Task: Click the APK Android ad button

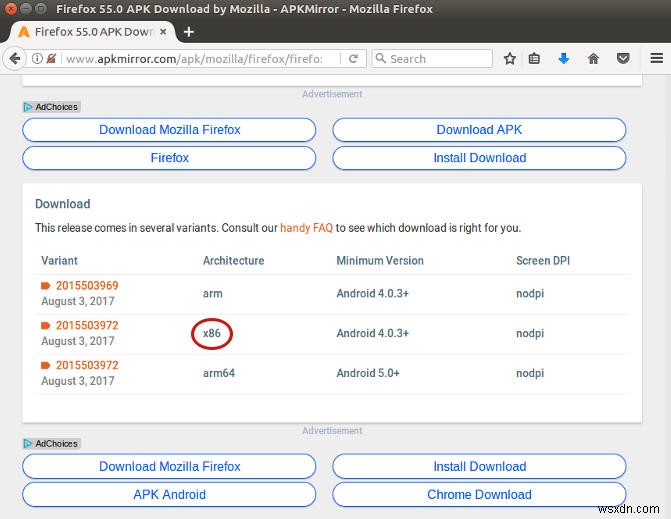Action: [x=169, y=495]
